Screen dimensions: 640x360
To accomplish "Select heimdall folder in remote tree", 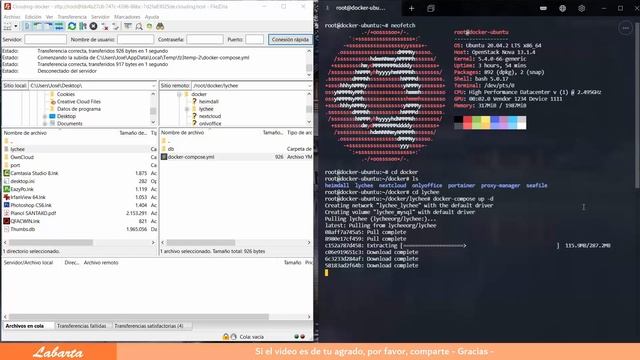I will (x=209, y=102).
